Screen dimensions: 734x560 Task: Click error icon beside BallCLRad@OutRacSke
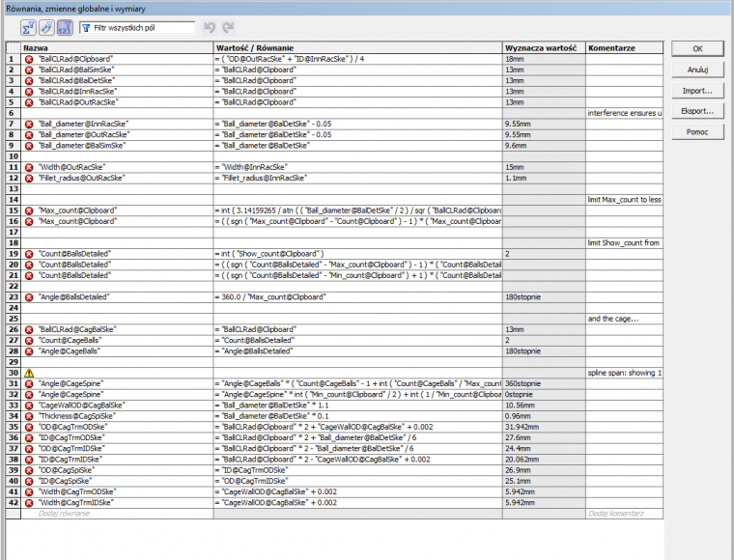tap(29, 102)
